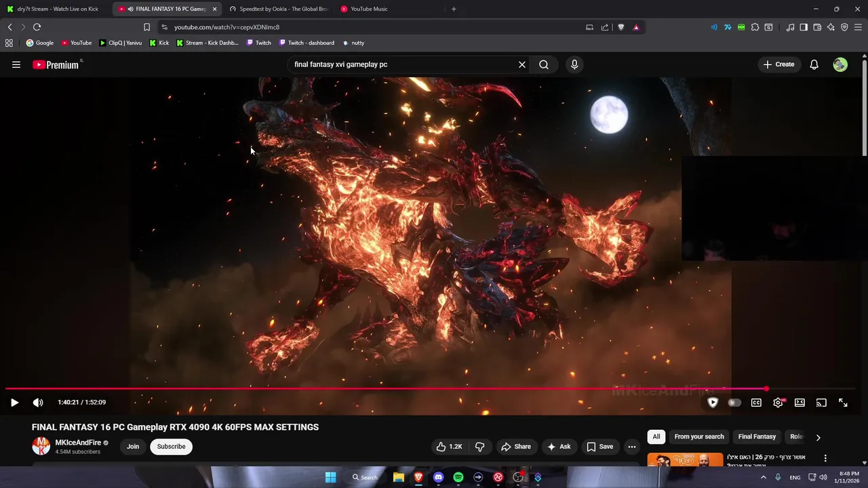Turn on closed captions
This screenshot has height=488, width=868.
click(756, 403)
